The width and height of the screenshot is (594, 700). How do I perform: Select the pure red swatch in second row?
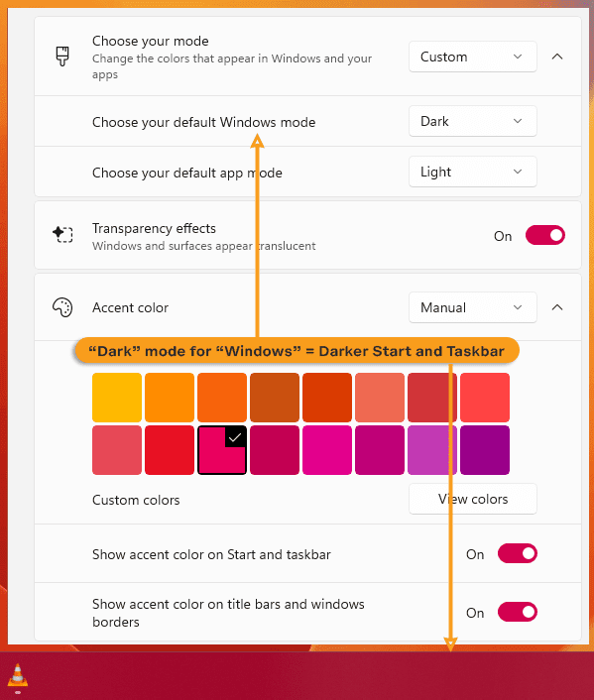[x=170, y=450]
